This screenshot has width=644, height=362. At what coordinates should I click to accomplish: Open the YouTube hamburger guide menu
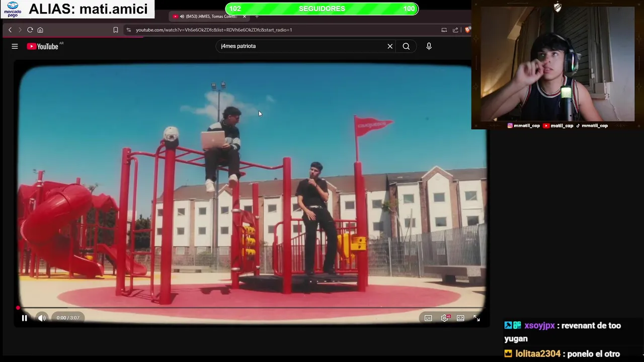[x=15, y=46]
